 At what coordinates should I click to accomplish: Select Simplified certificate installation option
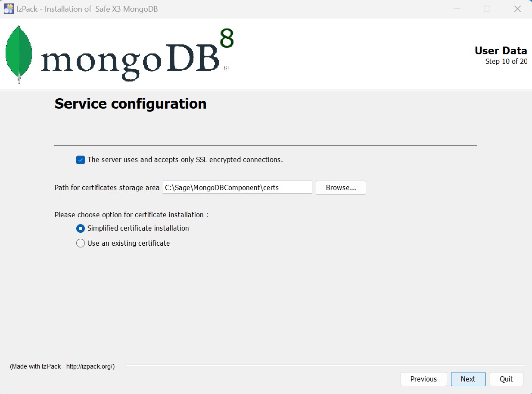[x=81, y=228]
